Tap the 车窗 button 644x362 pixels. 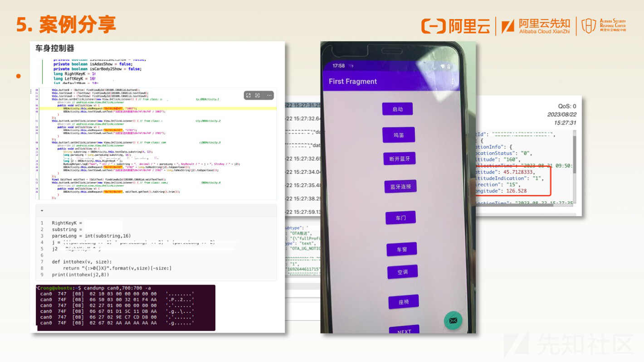pos(402,249)
